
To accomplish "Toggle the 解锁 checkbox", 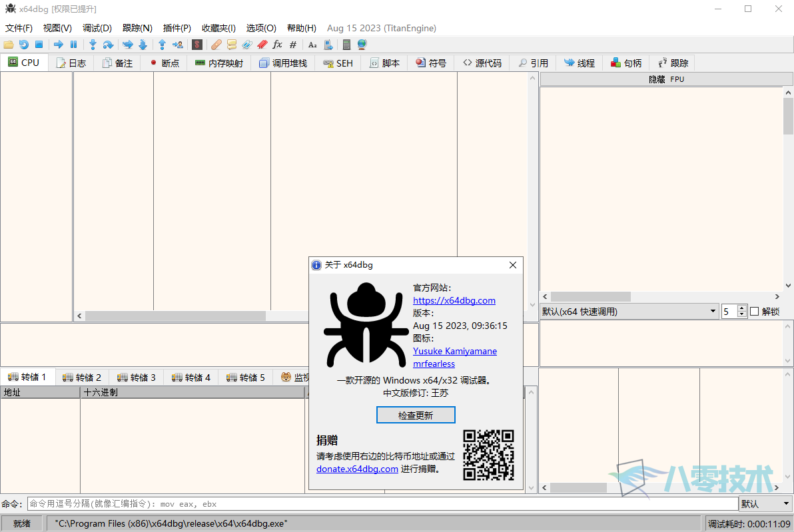I will [x=755, y=312].
